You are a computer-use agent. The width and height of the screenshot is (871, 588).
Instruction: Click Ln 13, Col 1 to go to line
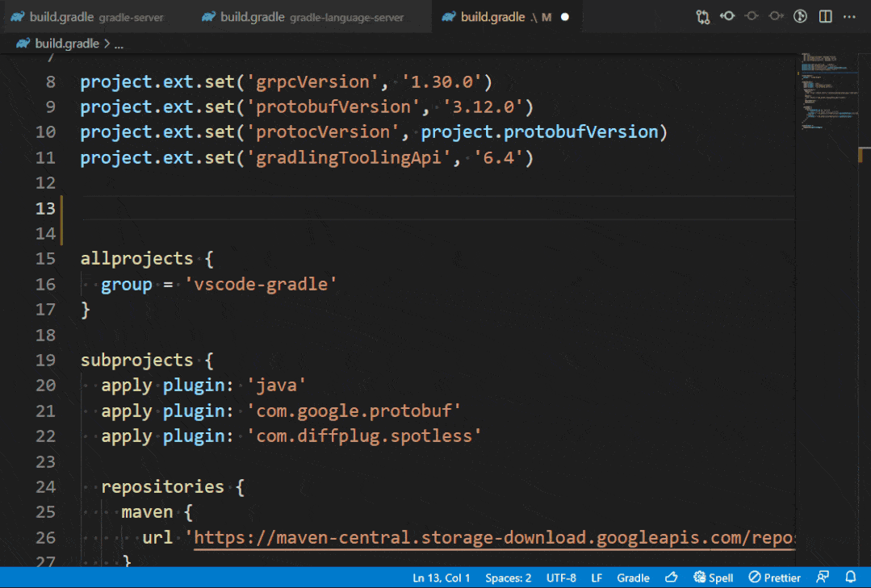pyautogui.click(x=441, y=577)
